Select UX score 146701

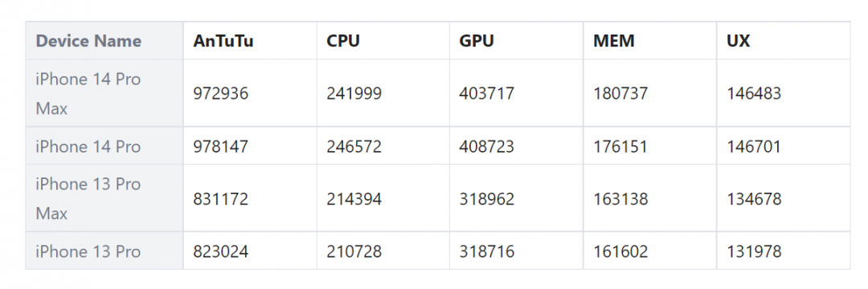tap(754, 146)
